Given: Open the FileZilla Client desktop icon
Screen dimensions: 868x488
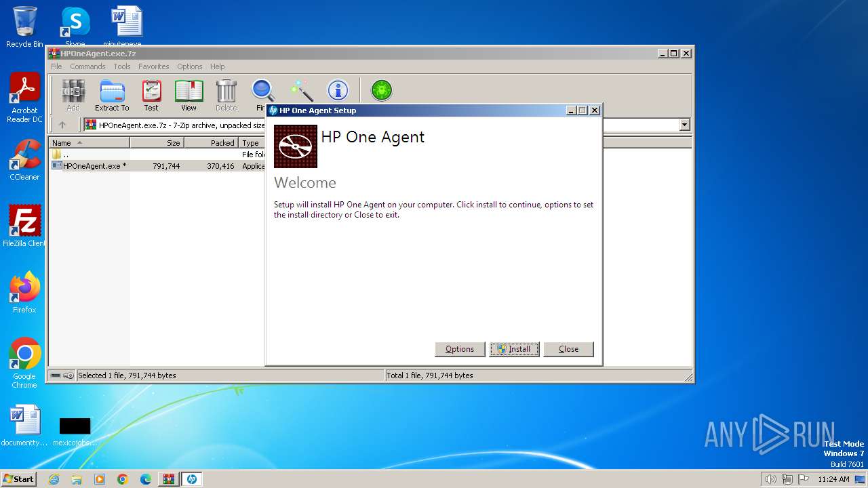Looking at the screenshot, I should [24, 226].
